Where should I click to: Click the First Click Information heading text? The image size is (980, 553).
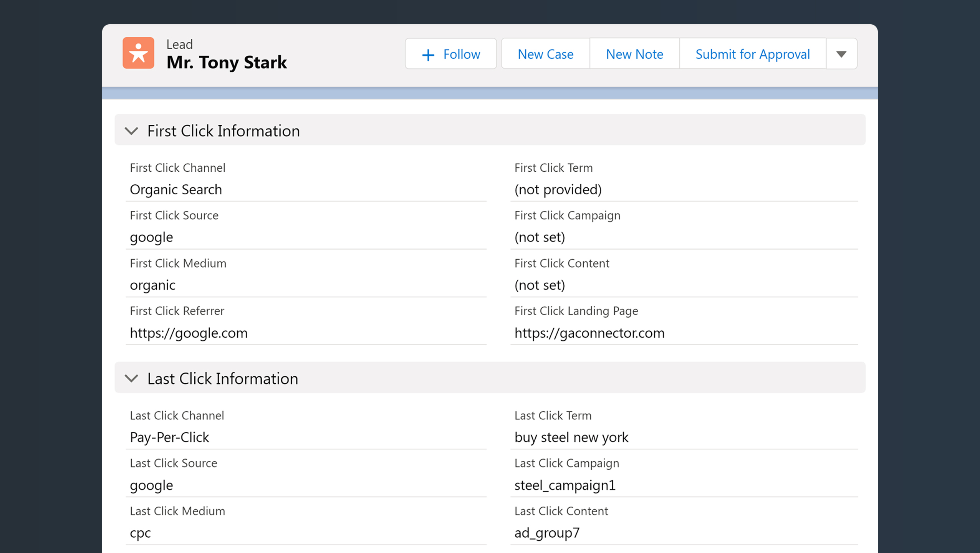(223, 131)
